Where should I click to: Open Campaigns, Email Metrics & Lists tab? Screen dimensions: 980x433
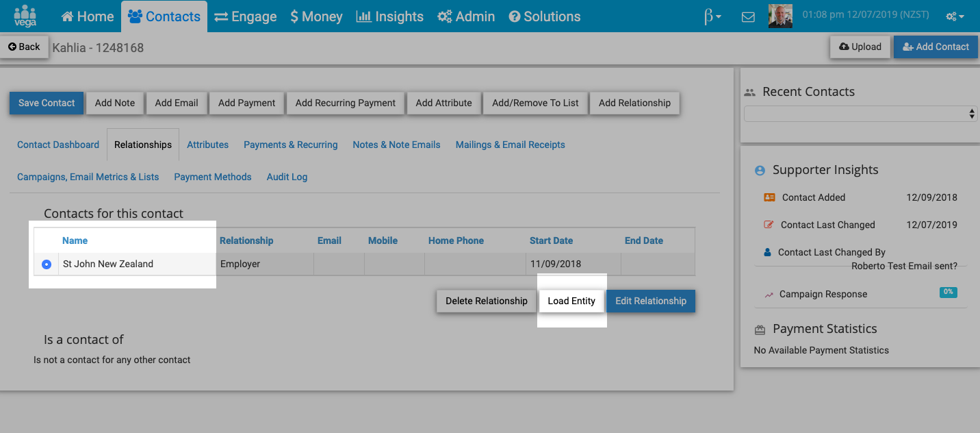click(x=88, y=177)
